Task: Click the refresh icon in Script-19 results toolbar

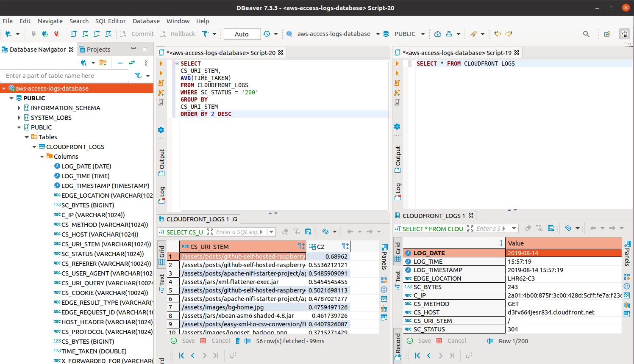Action: tap(568, 228)
